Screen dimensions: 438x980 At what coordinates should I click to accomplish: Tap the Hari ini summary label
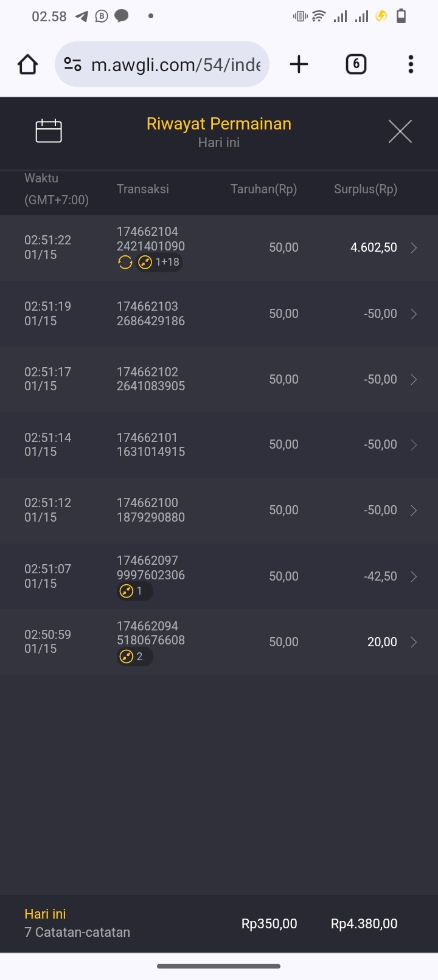point(45,914)
